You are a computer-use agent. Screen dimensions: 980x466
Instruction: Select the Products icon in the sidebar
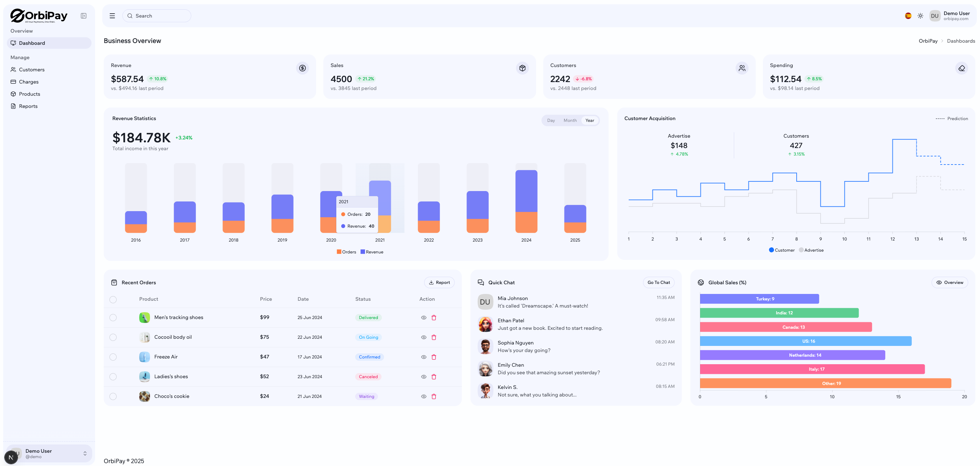13,94
